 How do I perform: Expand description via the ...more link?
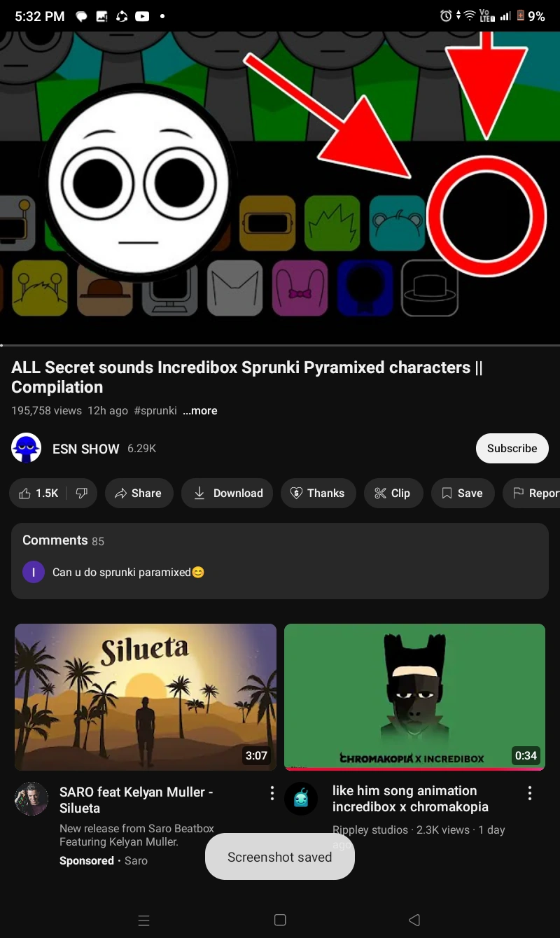[x=200, y=411]
